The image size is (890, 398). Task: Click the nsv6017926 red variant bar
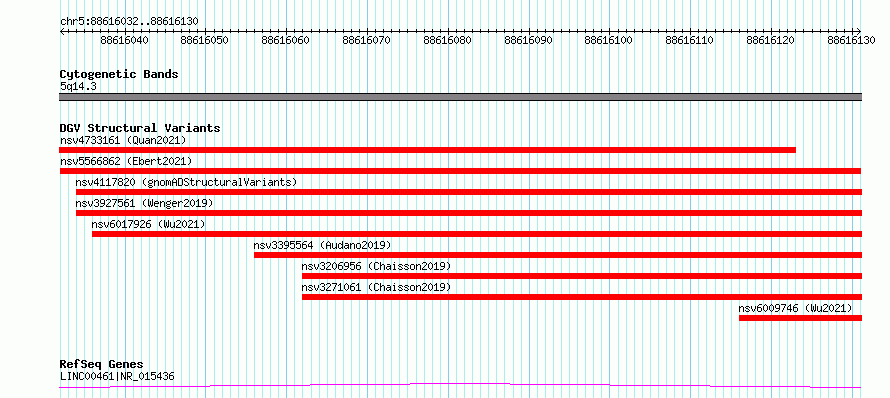point(477,234)
